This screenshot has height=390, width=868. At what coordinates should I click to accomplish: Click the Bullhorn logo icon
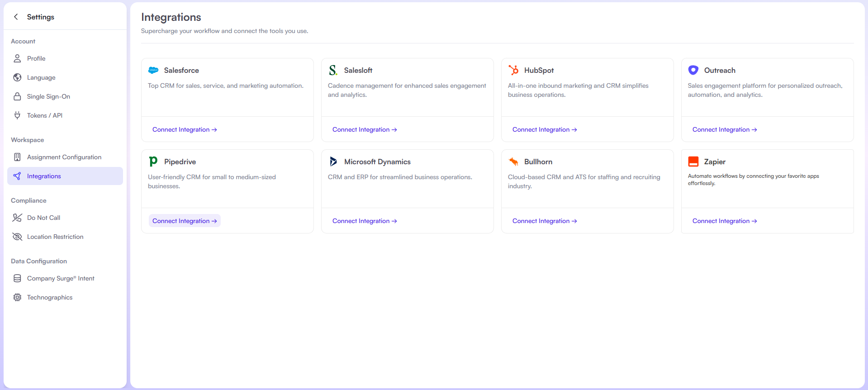(513, 162)
